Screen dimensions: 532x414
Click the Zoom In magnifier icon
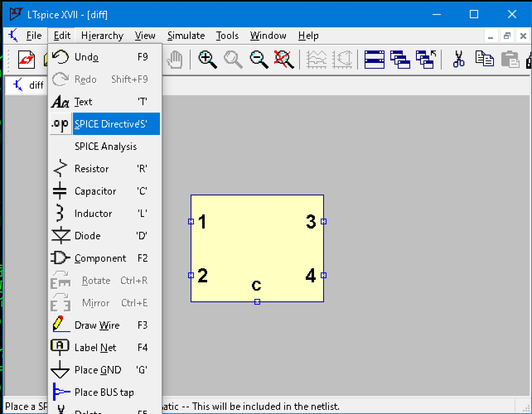point(208,60)
